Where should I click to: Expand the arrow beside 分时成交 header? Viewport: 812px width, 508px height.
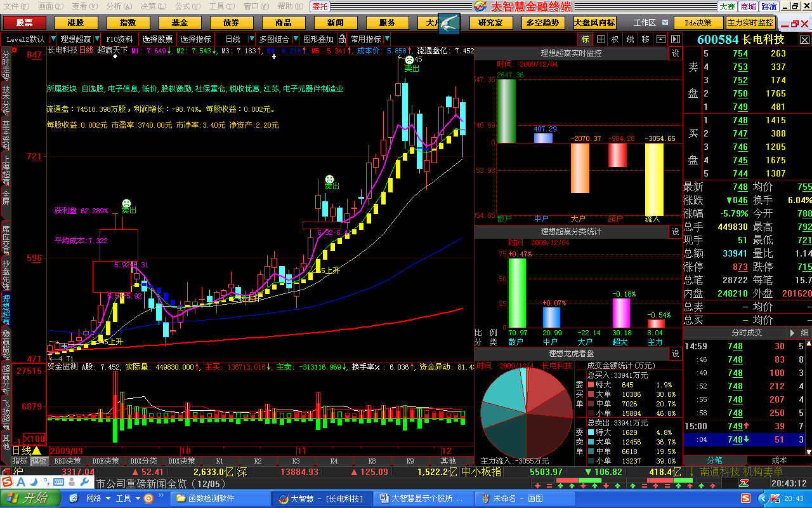[x=792, y=333]
